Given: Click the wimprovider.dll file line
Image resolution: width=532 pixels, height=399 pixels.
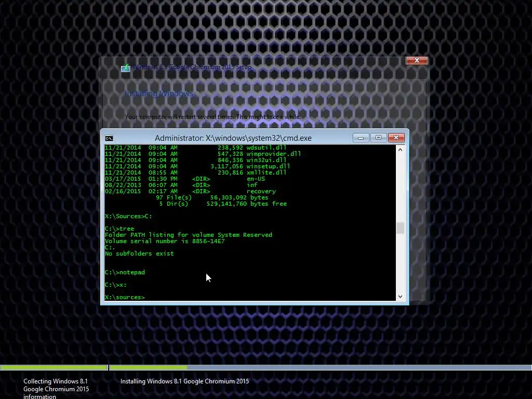Looking at the screenshot, I should tap(203, 154).
